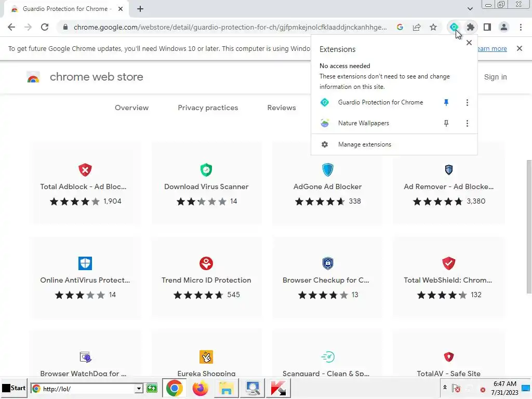Screen dimensions: 532x399
Task: Open Chrome's three-dot main menu
Action: [521, 27]
